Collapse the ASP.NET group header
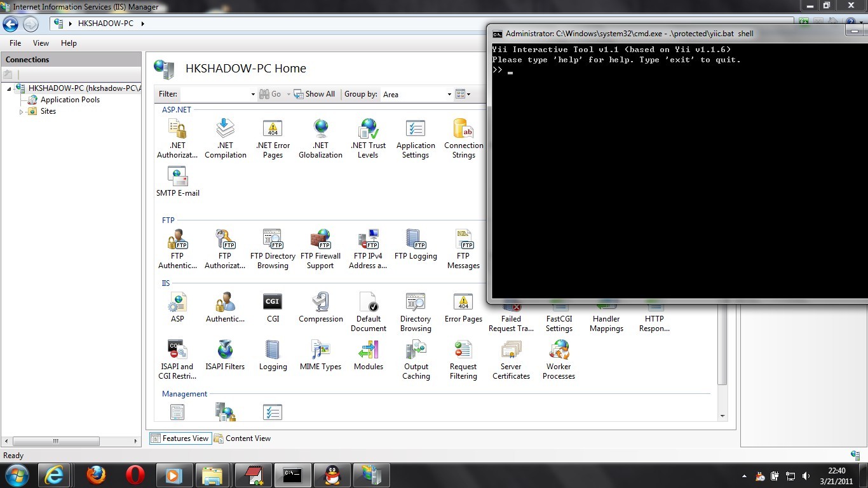This screenshot has height=488, width=868. click(x=176, y=110)
